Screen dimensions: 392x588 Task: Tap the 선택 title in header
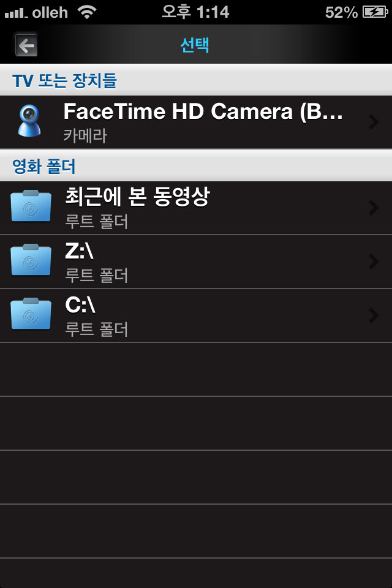pos(195,45)
